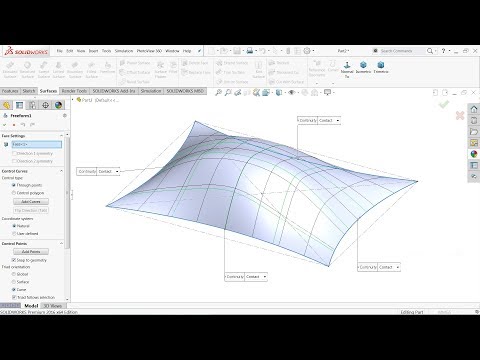
Task: Open the SOLIDWORKS Resources home icon
Action: (474, 109)
